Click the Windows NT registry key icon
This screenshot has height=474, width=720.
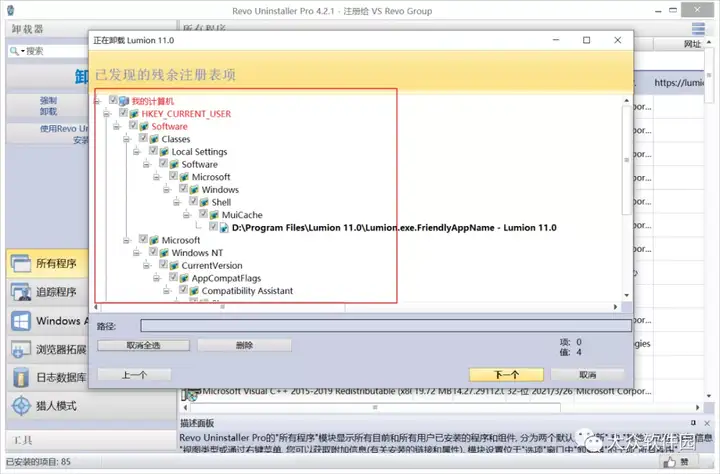tap(164, 253)
